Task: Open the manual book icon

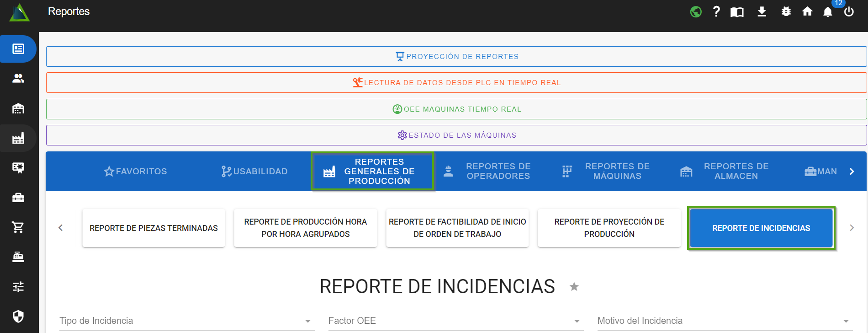Action: coord(737,12)
